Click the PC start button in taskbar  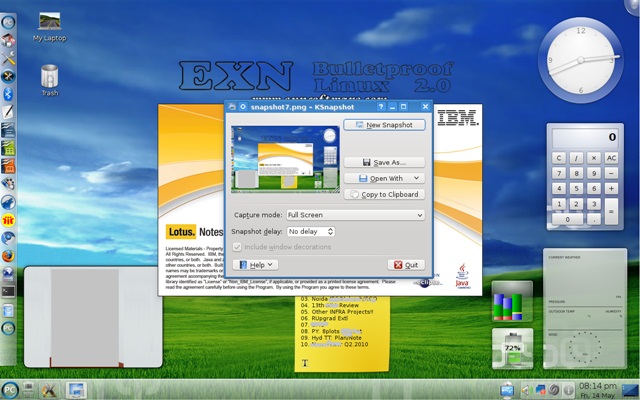[x=9, y=390]
